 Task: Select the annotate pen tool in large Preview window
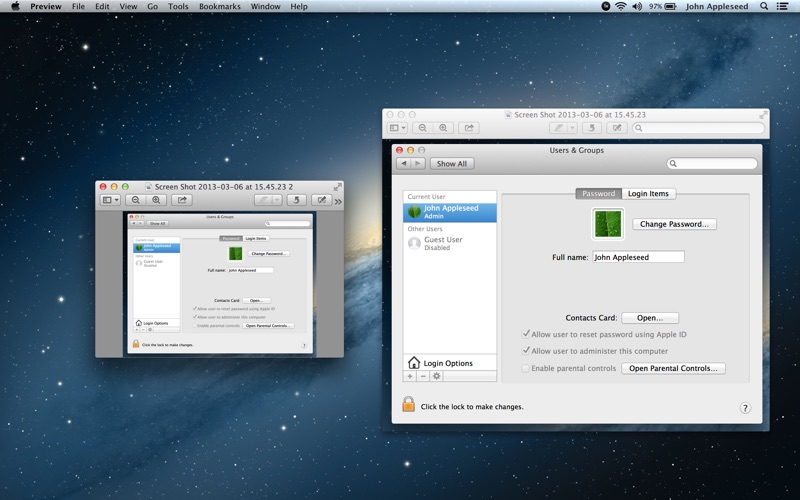click(559, 128)
